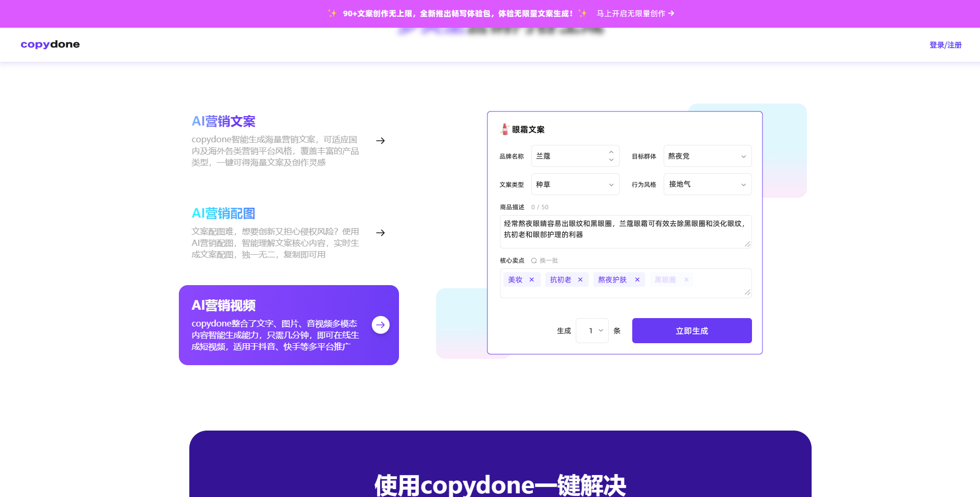
Task: Expand the 文案类型 dropdown showing 种草
Action: coord(575,184)
